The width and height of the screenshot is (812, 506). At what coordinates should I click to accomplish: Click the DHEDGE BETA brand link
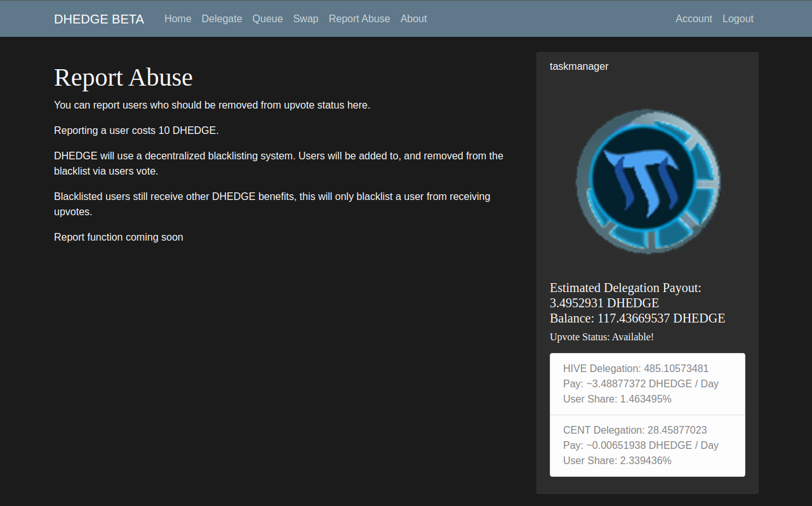(x=99, y=19)
